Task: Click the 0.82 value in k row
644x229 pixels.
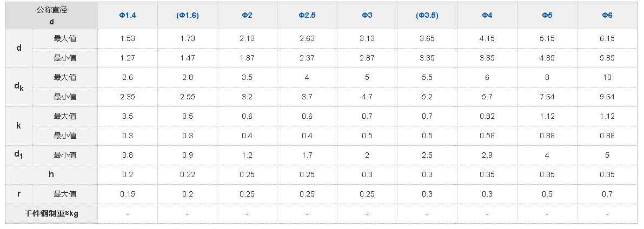Action: coord(487,116)
